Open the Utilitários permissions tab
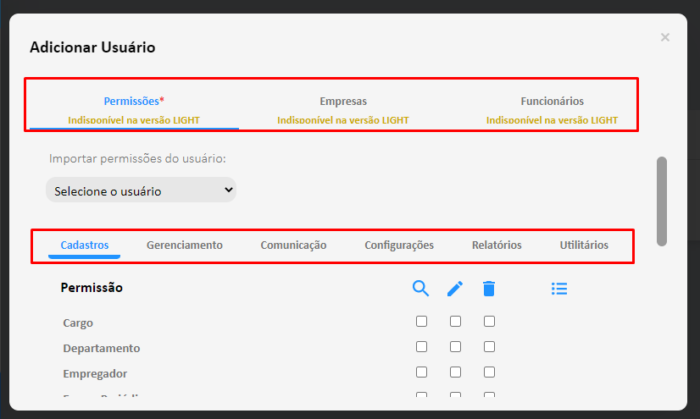This screenshot has width=700, height=419. coord(584,245)
